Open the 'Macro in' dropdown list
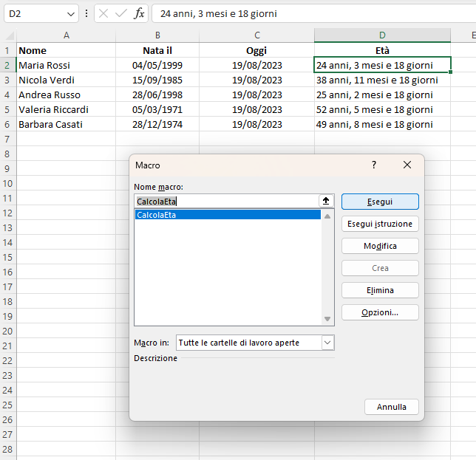 point(327,343)
